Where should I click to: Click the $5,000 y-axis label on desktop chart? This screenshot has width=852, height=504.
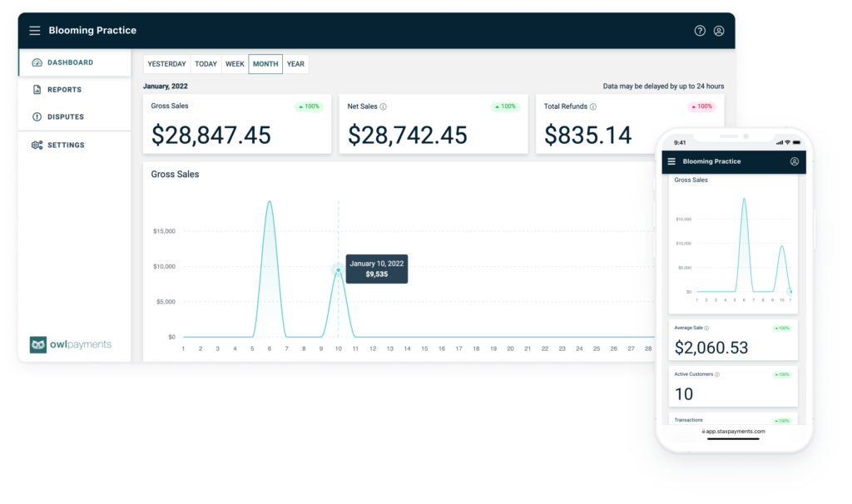coord(166,302)
